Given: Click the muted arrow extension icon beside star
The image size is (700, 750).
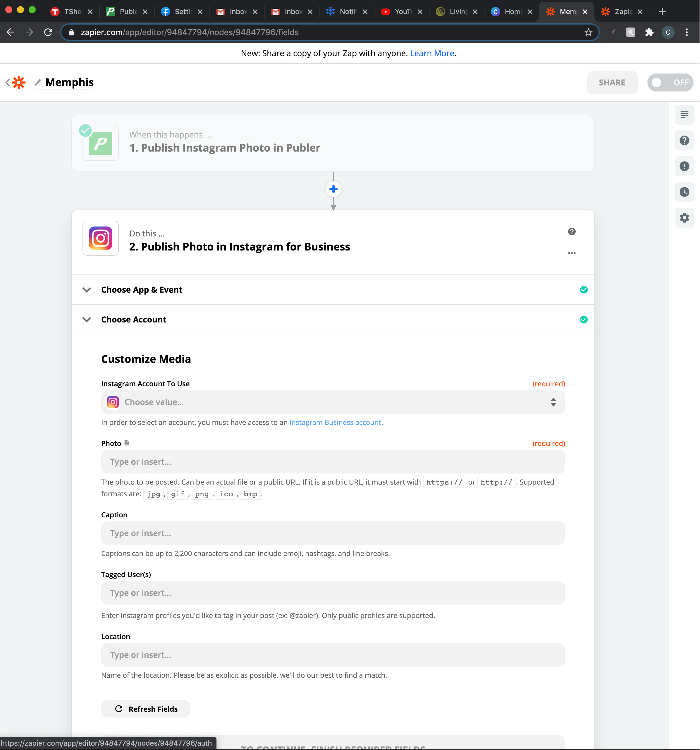Looking at the screenshot, I should 612,32.
